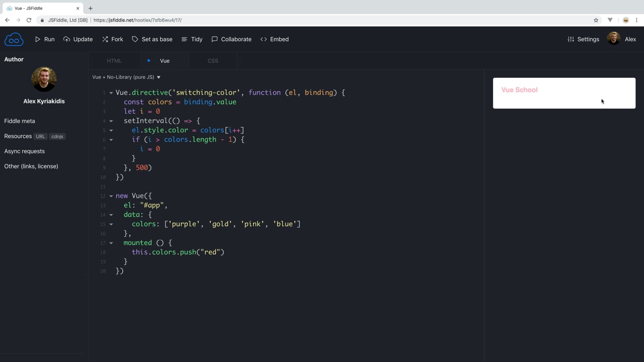Click the "#app" string on line 13
644x362 pixels.
(x=152, y=205)
